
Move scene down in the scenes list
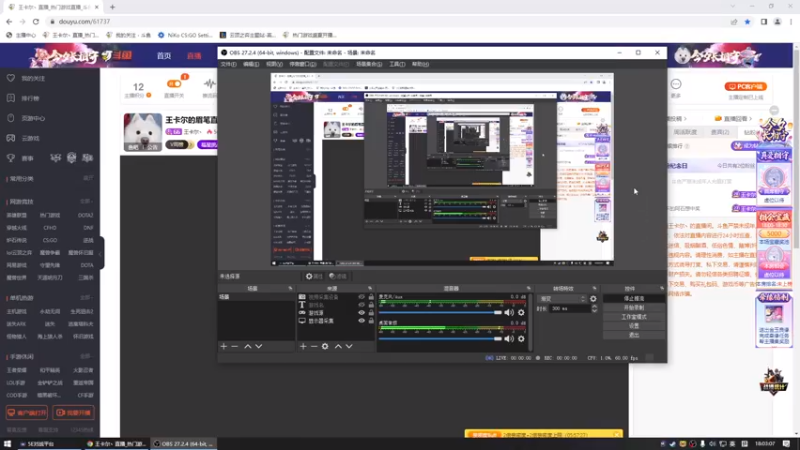pos(259,346)
